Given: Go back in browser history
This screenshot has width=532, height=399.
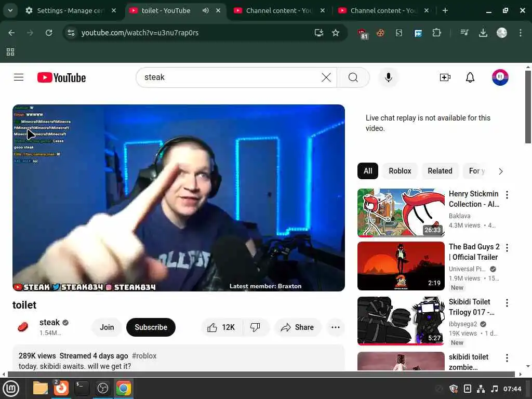Looking at the screenshot, I should coord(11,33).
